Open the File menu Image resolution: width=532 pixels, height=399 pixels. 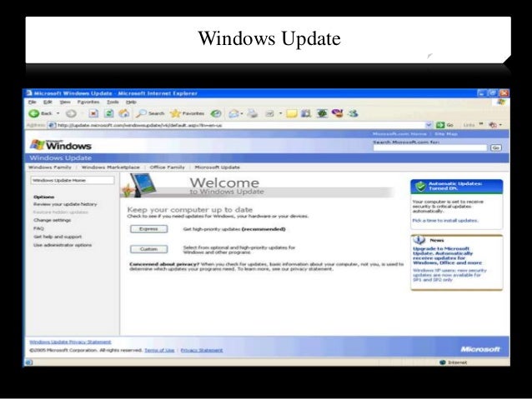tap(33, 102)
